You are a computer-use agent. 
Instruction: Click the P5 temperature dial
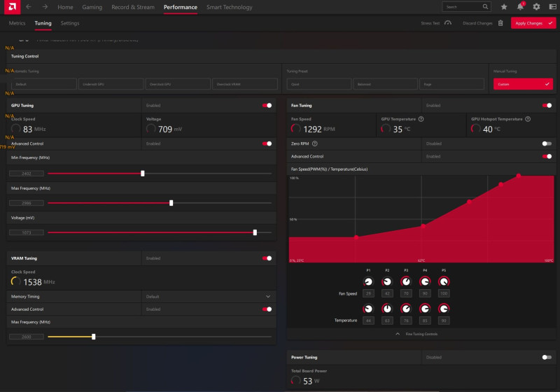[x=444, y=309]
